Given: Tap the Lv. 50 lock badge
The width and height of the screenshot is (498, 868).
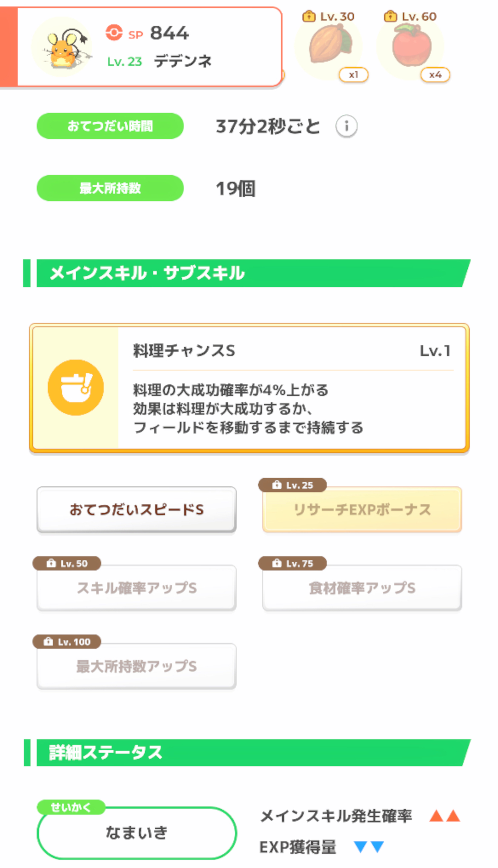Looking at the screenshot, I should (67, 563).
